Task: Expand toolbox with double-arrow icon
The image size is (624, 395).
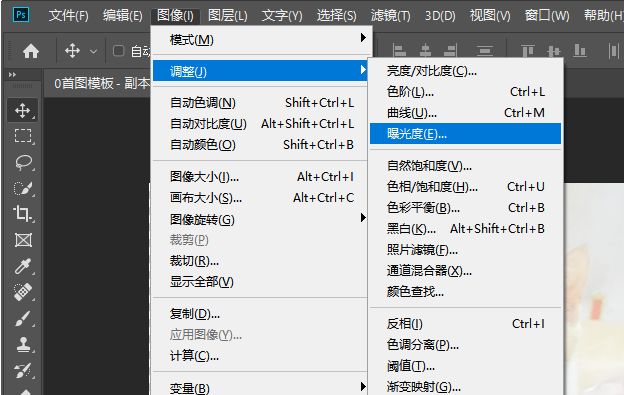Action: pos(12,74)
